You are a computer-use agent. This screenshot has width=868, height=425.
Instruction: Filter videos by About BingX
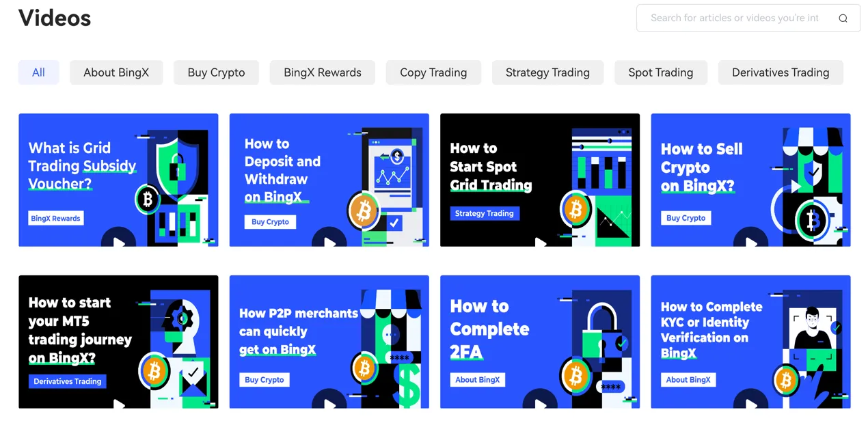click(x=116, y=72)
